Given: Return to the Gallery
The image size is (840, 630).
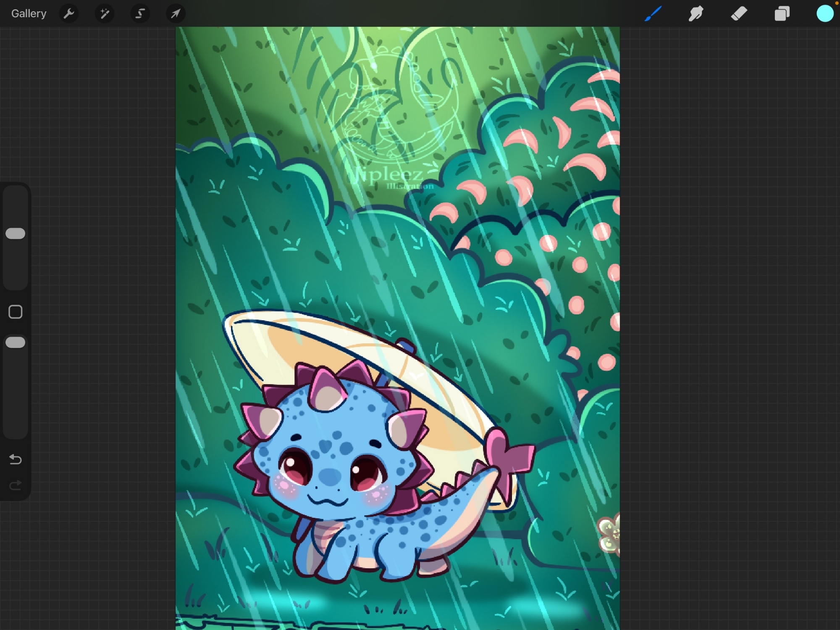Looking at the screenshot, I should (29, 14).
